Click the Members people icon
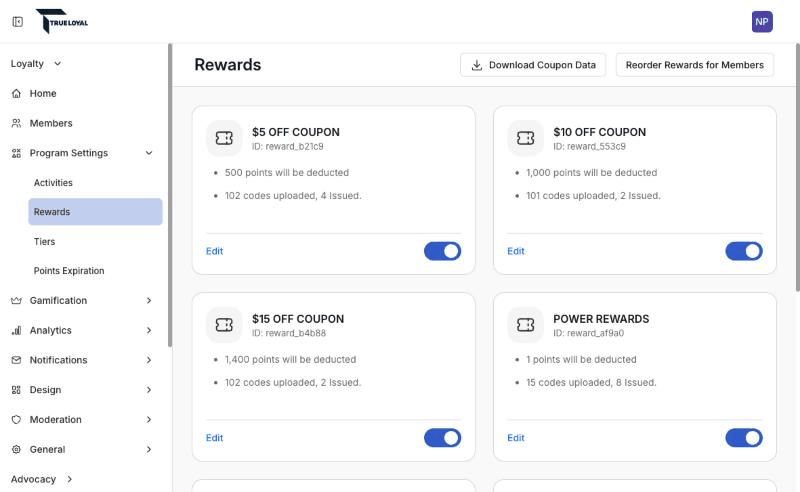The width and height of the screenshot is (800, 492). (16, 123)
